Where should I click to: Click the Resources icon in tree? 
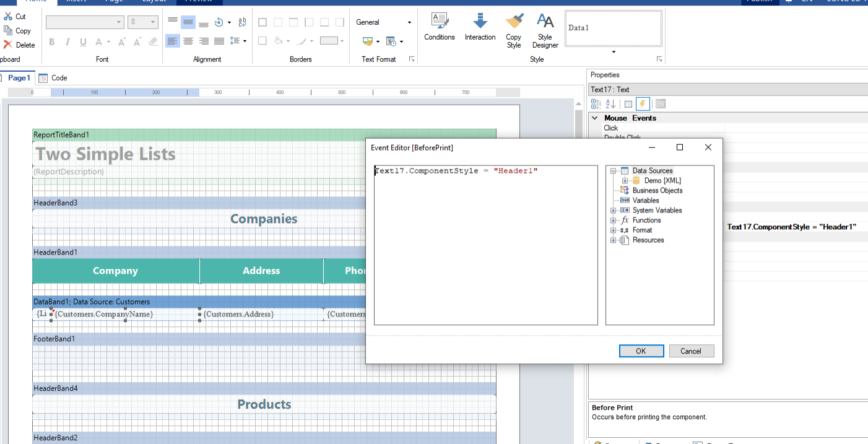coord(625,240)
